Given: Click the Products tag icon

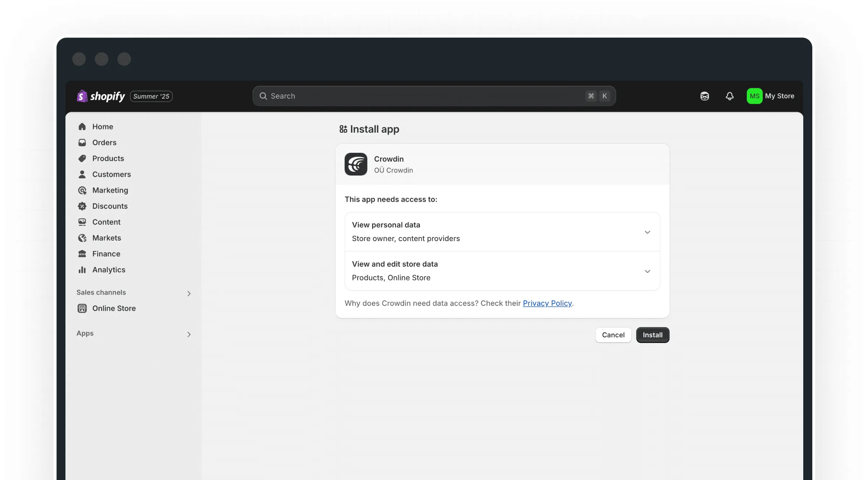Looking at the screenshot, I should (x=82, y=158).
